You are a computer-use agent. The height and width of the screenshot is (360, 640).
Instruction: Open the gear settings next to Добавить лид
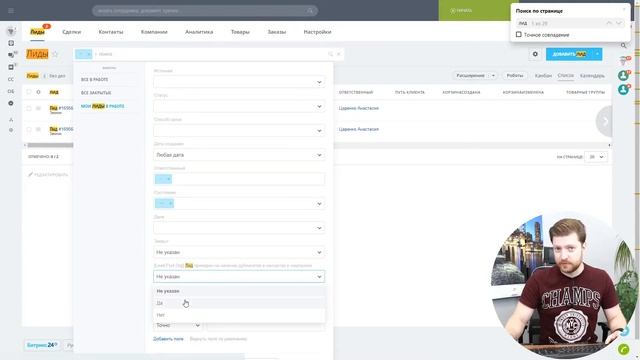535,54
